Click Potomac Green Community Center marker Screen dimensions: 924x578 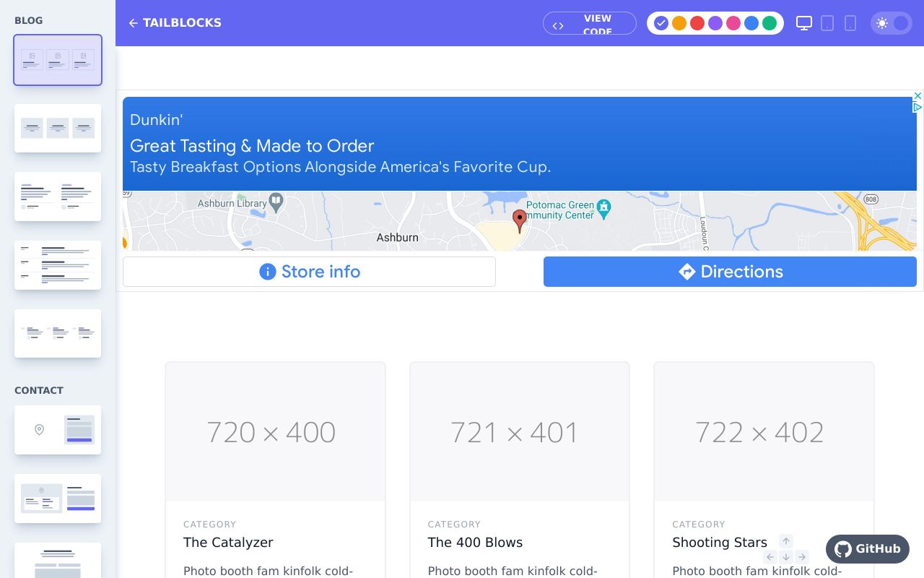coord(604,209)
